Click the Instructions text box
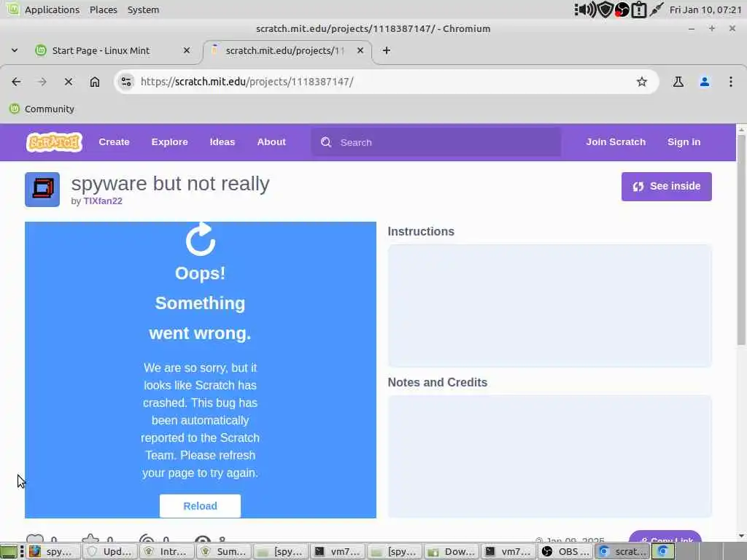This screenshot has height=560, width=747. [550, 306]
